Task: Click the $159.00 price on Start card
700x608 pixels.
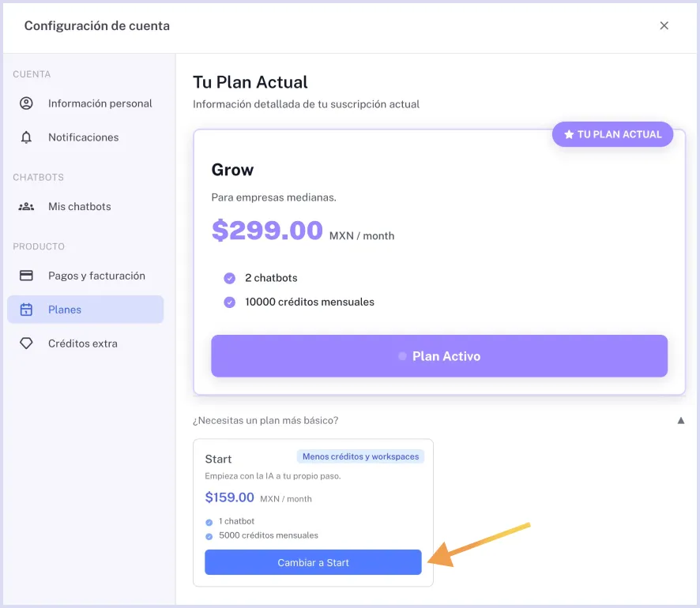Action: (x=229, y=497)
